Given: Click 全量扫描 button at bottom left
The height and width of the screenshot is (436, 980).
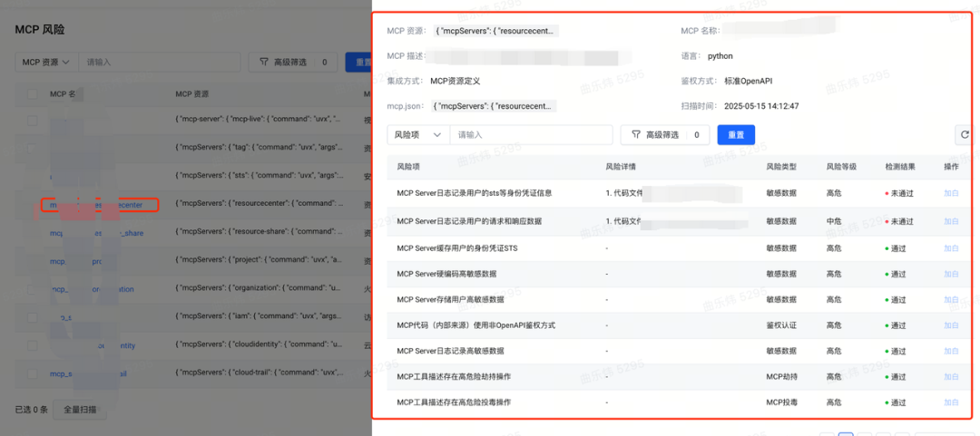Looking at the screenshot, I should click(80, 410).
